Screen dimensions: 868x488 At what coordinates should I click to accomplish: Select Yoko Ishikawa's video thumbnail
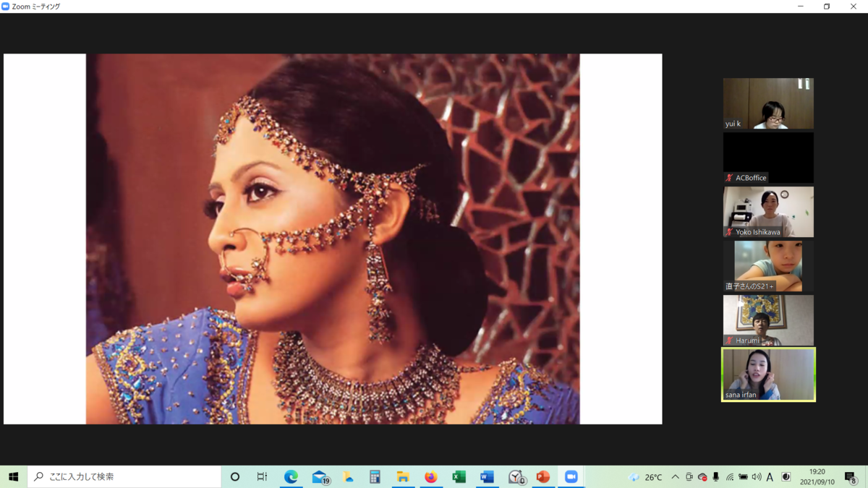(768, 212)
